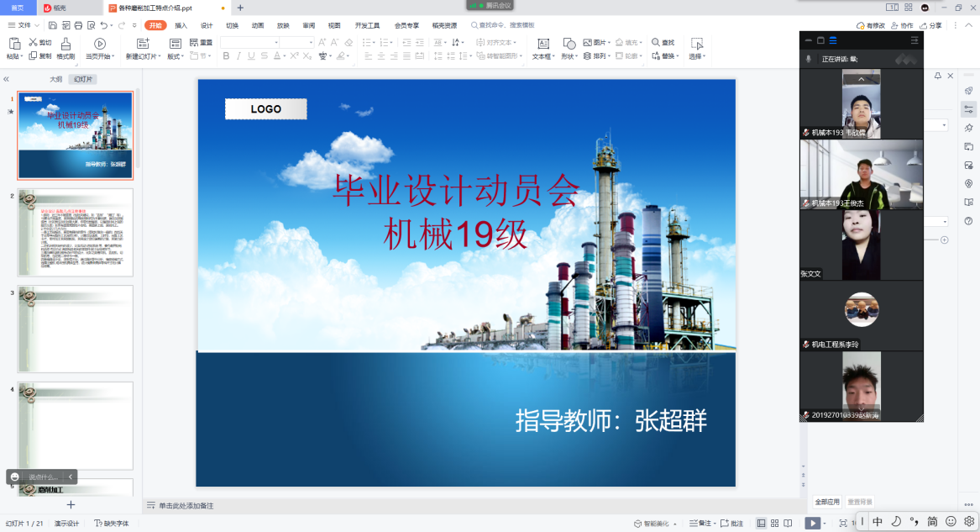Viewport: 980px width, 532px height.
Task: Click Apply to All (全部应用) button
Action: click(827, 502)
